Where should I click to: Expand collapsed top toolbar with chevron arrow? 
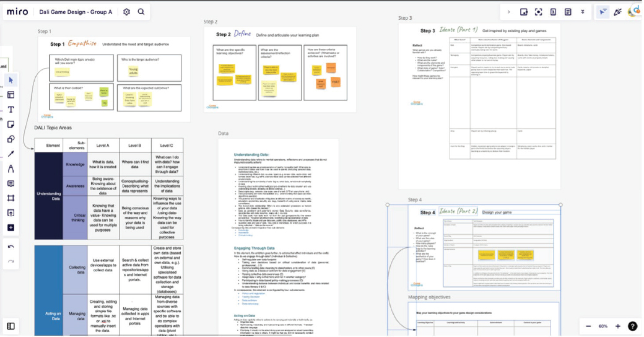509,12
